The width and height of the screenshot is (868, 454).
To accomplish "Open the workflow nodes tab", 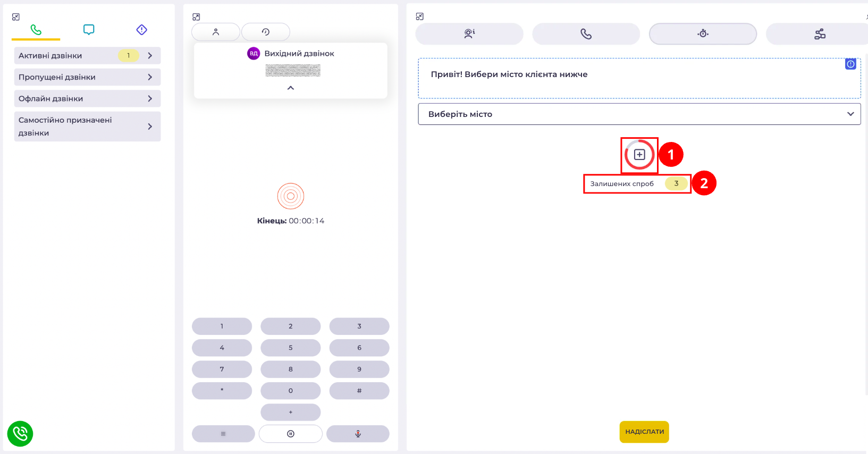I will click(820, 34).
